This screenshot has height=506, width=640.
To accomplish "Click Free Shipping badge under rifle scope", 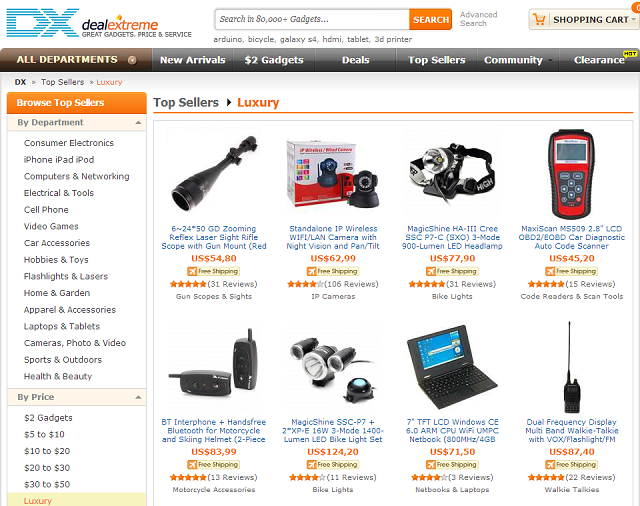I will [213, 271].
